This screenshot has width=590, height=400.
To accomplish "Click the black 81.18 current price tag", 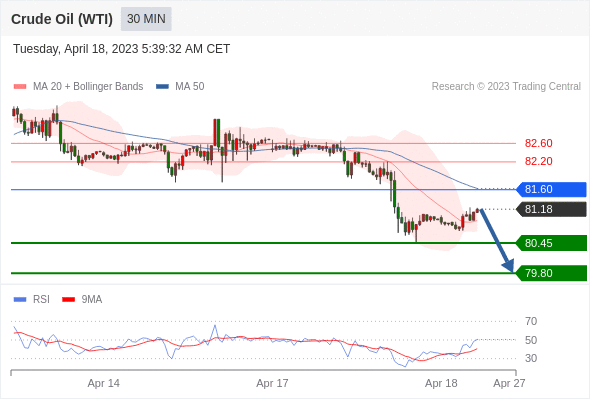I will (x=551, y=209).
